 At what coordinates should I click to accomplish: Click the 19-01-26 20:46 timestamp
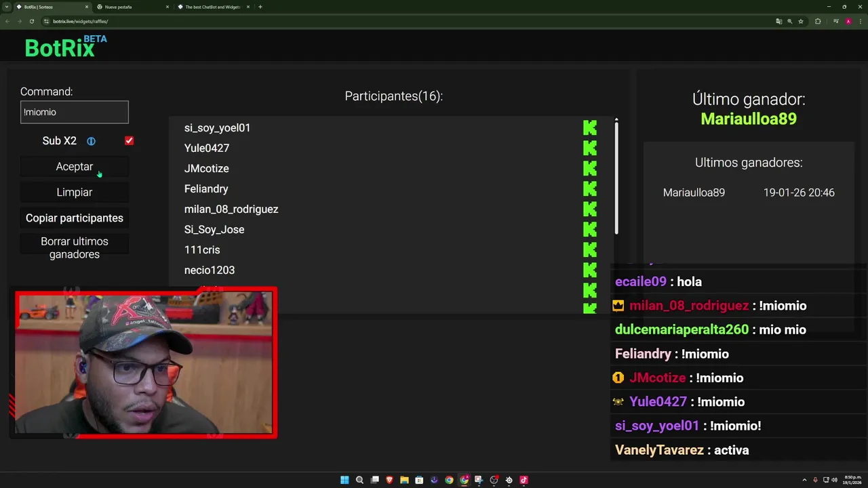pyautogui.click(x=799, y=192)
